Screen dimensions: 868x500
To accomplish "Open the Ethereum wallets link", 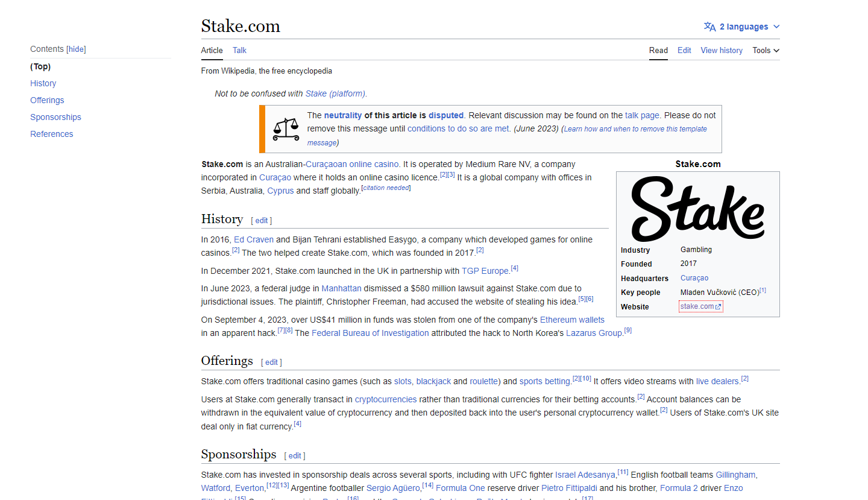I will click(x=572, y=320).
